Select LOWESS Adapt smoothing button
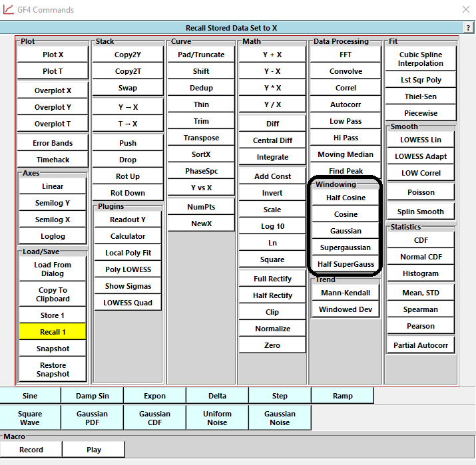476x465 pixels. [x=421, y=156]
